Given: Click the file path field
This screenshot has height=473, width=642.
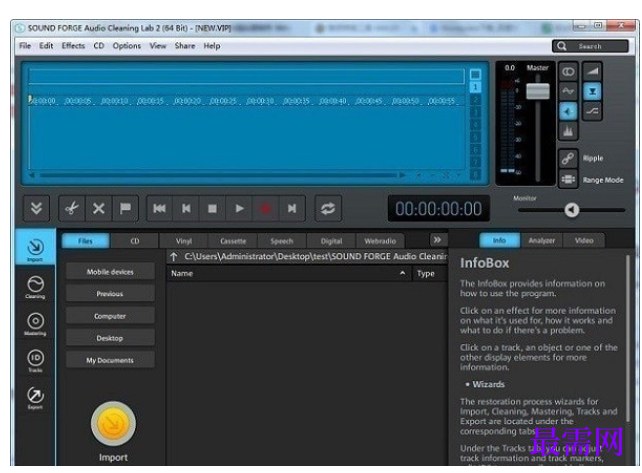Looking at the screenshot, I should click(x=315, y=256).
